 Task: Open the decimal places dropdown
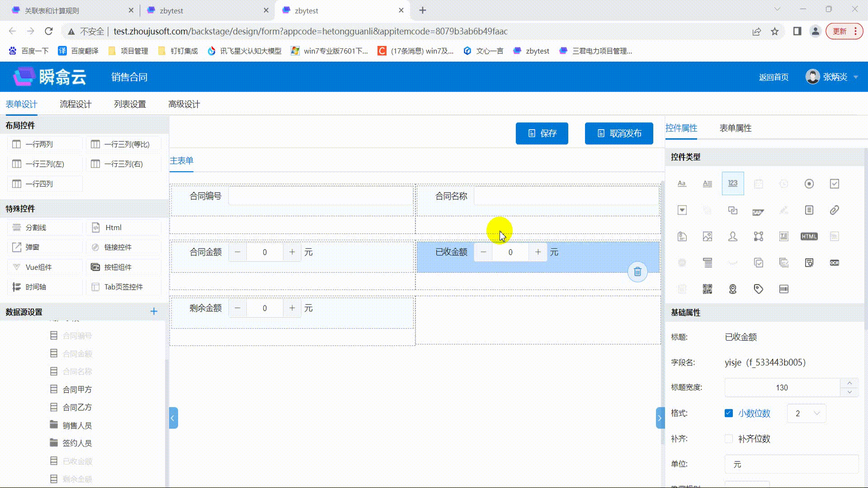806,413
